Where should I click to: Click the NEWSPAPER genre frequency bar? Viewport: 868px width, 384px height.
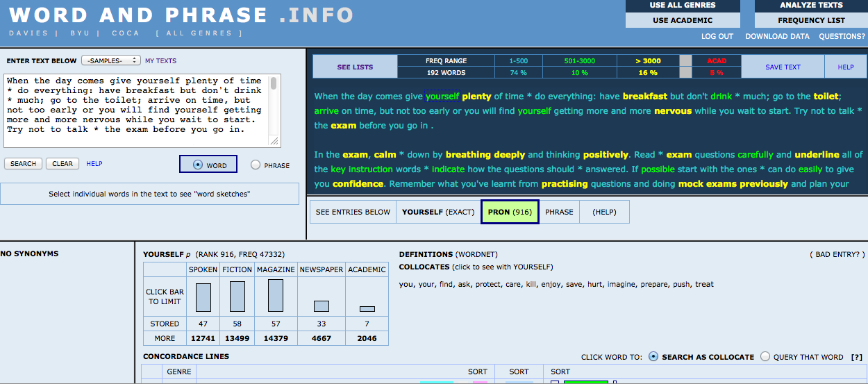321,306
